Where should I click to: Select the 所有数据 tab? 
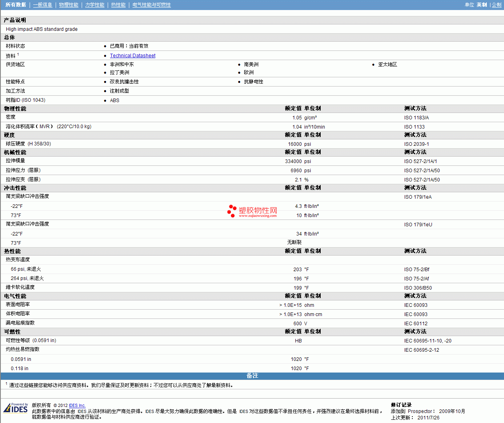click(16, 5)
